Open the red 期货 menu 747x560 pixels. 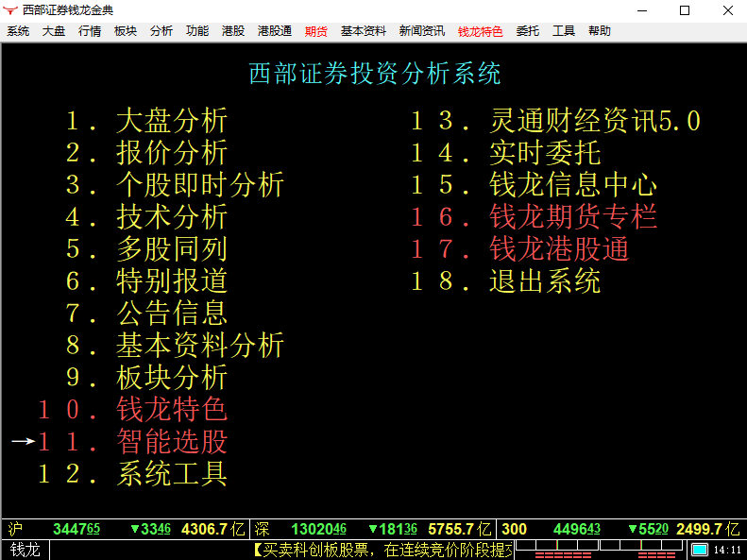click(x=316, y=31)
